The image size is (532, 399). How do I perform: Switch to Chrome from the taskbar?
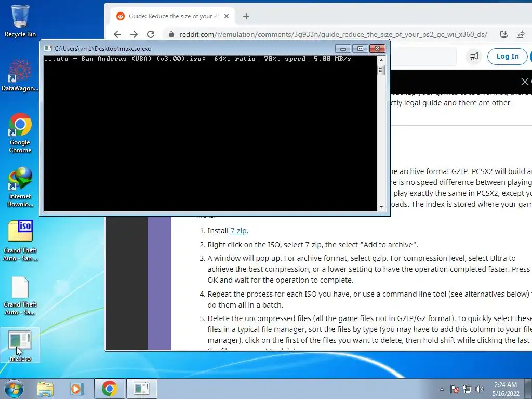pyautogui.click(x=109, y=389)
